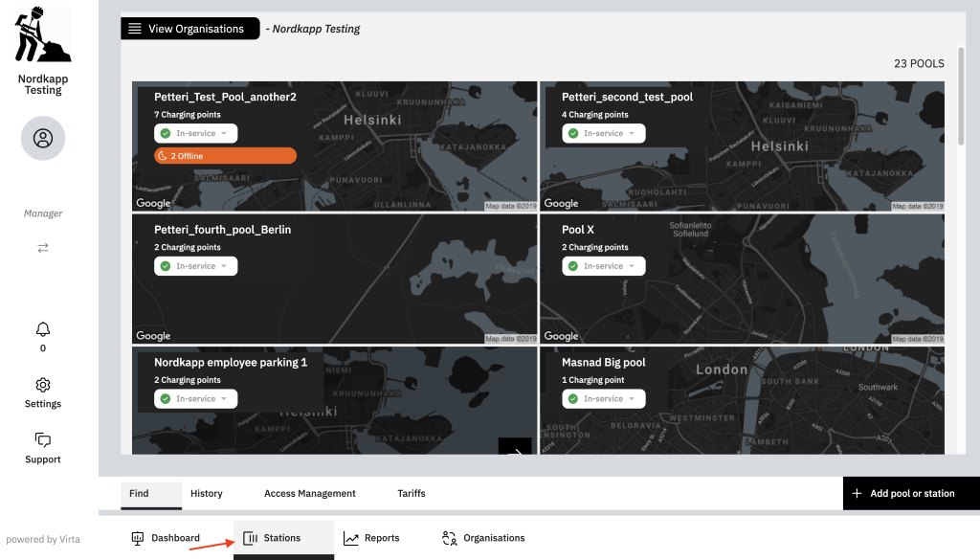Click the 'powered by Virta' text
The width and height of the screenshot is (980, 560).
tap(43, 539)
